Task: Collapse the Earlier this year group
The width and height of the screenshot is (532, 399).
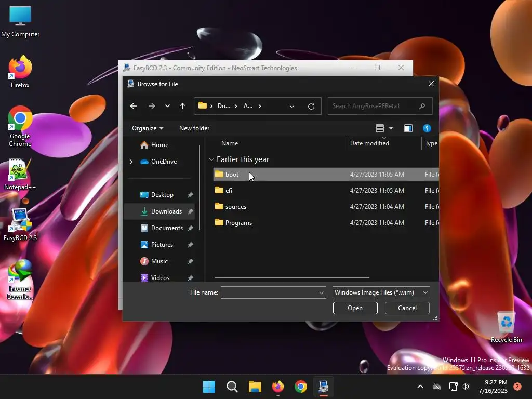Action: pos(211,159)
